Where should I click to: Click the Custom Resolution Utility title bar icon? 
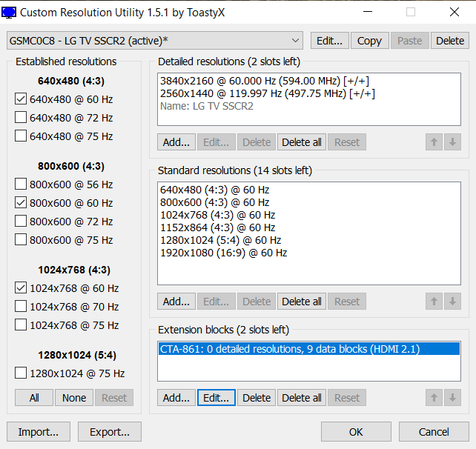click(x=10, y=12)
